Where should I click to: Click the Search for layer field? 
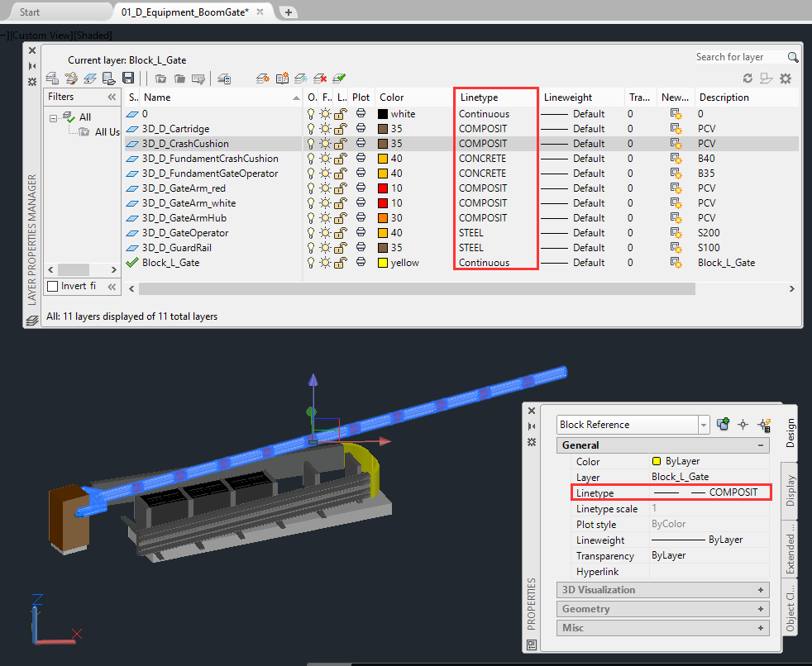738,57
